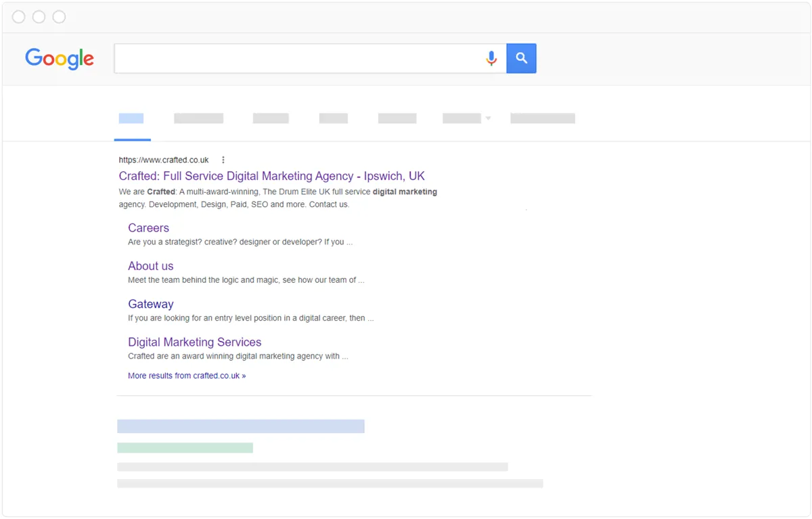Focus the Google search input field
Screen dimensions: 812x519
[x=310, y=59]
